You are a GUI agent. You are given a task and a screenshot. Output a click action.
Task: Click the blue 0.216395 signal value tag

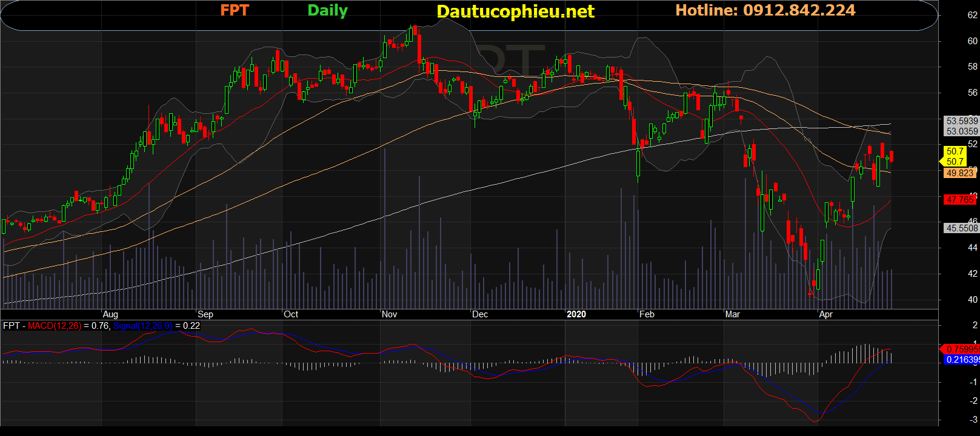962,360
